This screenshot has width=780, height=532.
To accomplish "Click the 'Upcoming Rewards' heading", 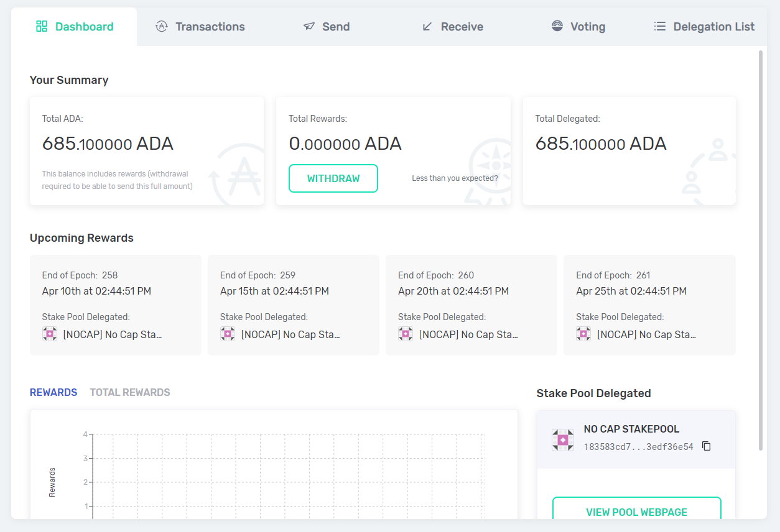I will pyautogui.click(x=81, y=238).
